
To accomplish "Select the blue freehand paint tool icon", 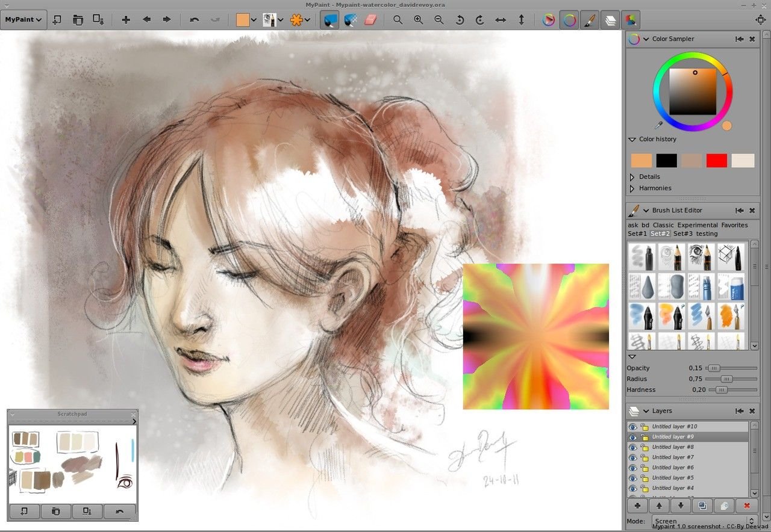I will [329, 20].
